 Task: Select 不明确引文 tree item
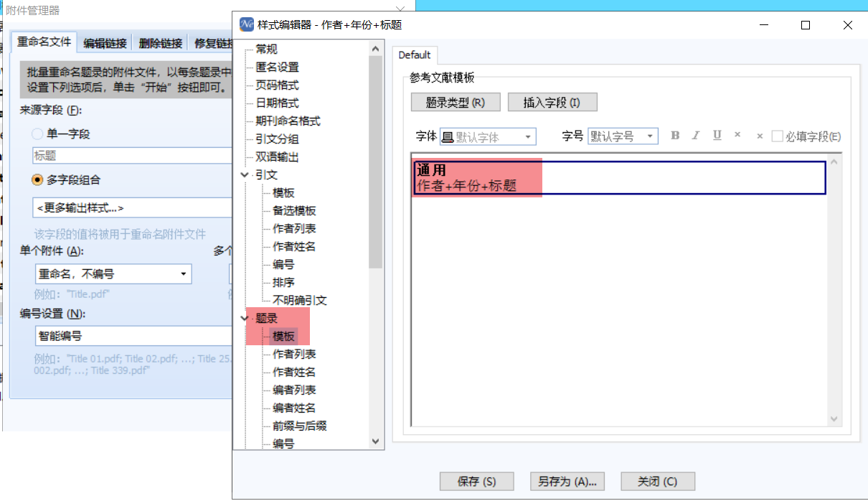(300, 300)
